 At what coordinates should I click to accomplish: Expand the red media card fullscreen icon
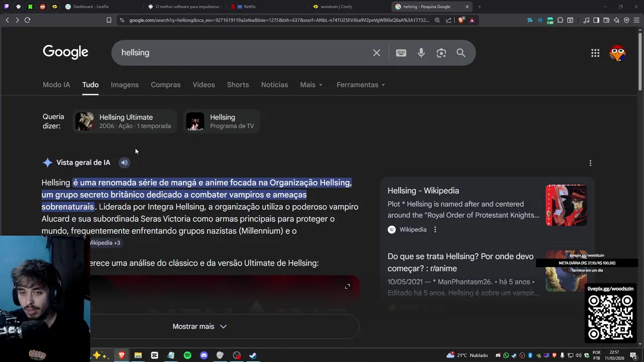click(x=347, y=287)
